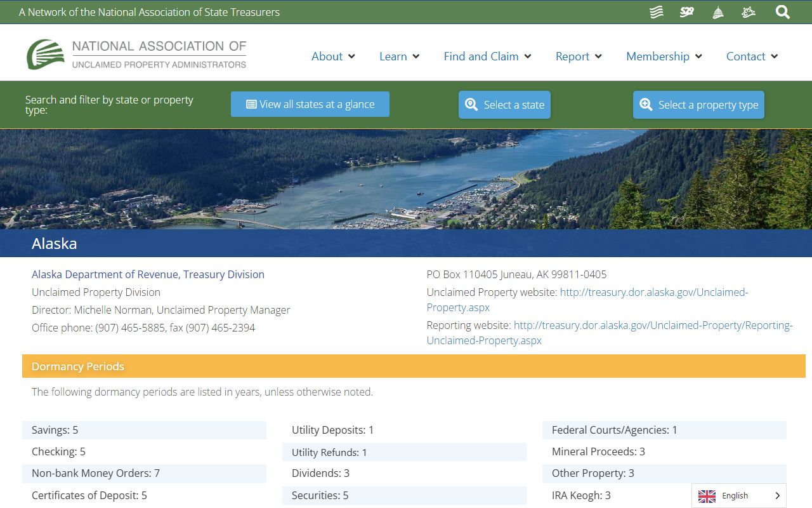Click Select a property type button
Viewport: 812px width, 508px height.
click(698, 105)
